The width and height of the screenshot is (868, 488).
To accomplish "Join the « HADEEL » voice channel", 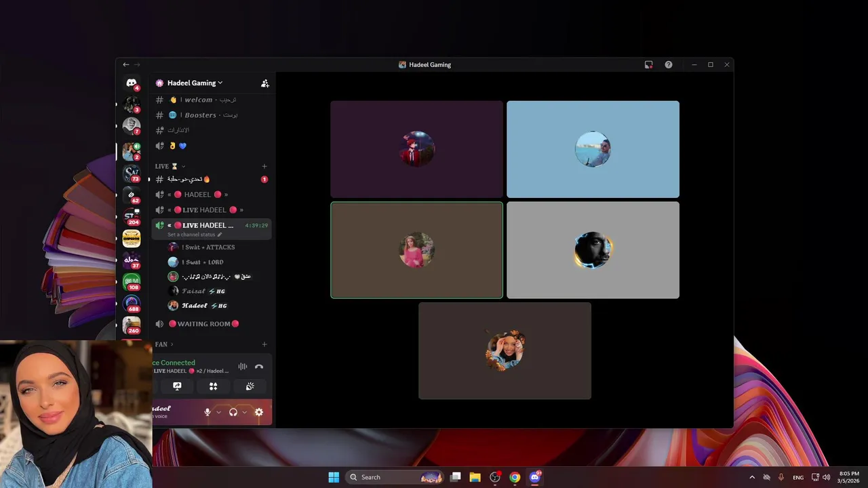I will click(212, 195).
